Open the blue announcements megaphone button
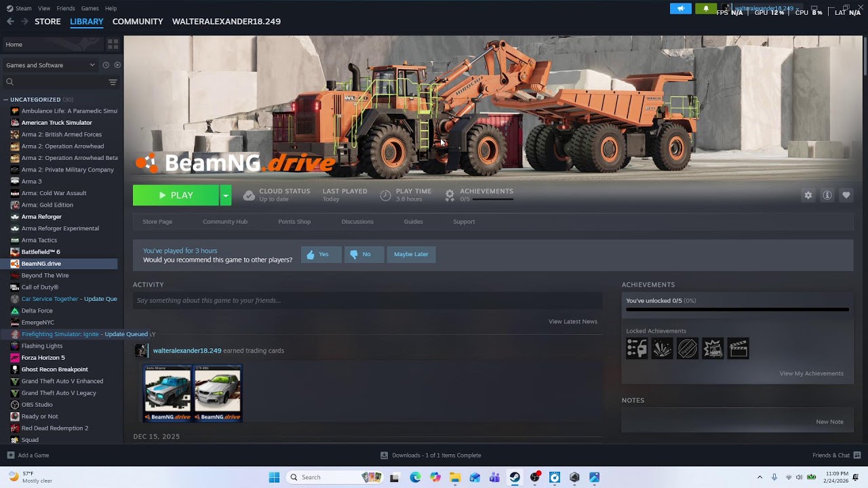Image resolution: width=868 pixels, height=488 pixels. (x=680, y=9)
